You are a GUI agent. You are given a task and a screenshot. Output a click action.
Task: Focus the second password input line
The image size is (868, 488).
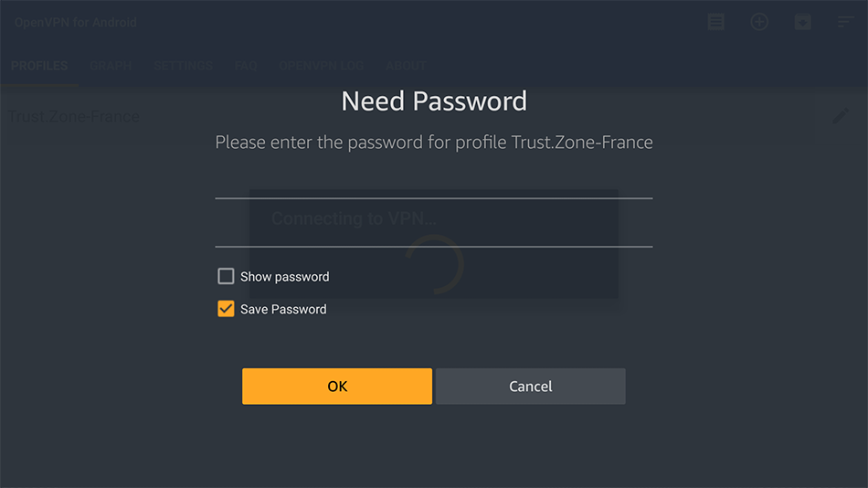pyautogui.click(x=433, y=235)
